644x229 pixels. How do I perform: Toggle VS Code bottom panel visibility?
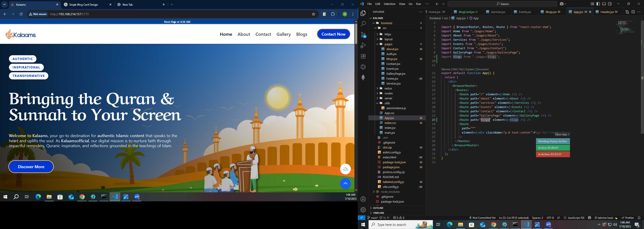[604, 4]
